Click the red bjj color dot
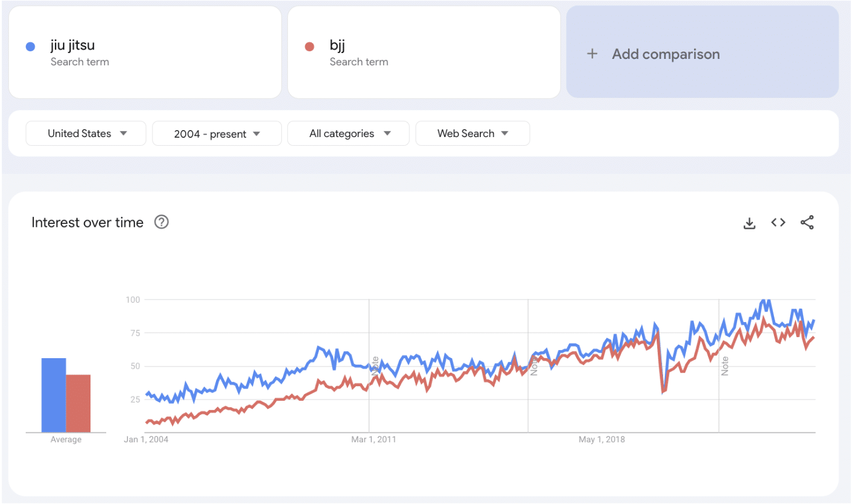Viewport: 851px width, 504px height. tap(310, 47)
